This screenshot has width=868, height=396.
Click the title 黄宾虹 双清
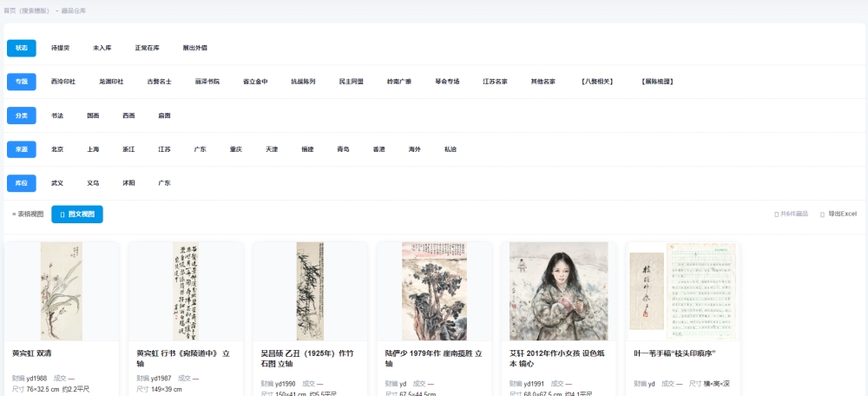pyautogui.click(x=31, y=353)
